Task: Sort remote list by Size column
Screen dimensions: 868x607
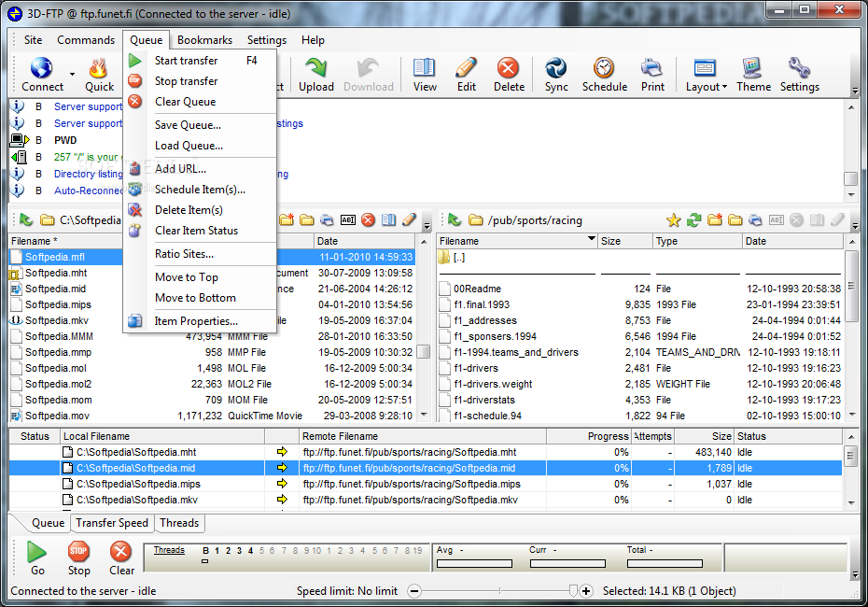Action: (x=625, y=241)
